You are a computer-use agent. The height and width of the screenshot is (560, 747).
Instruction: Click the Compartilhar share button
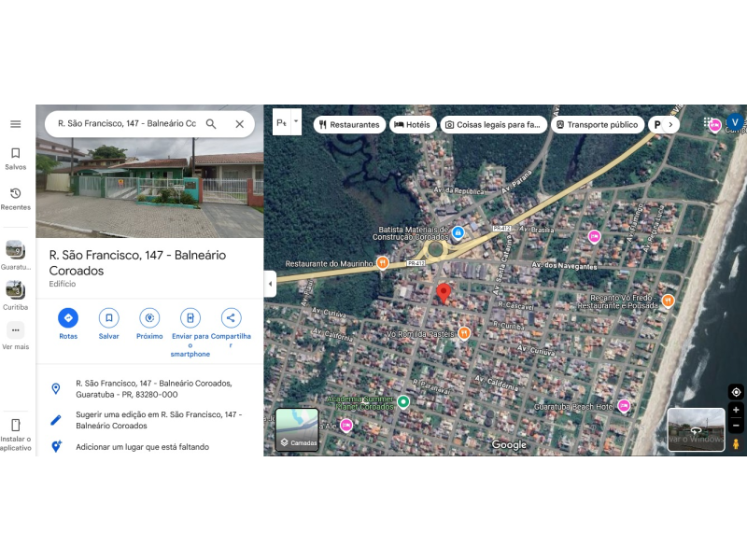[x=231, y=317]
